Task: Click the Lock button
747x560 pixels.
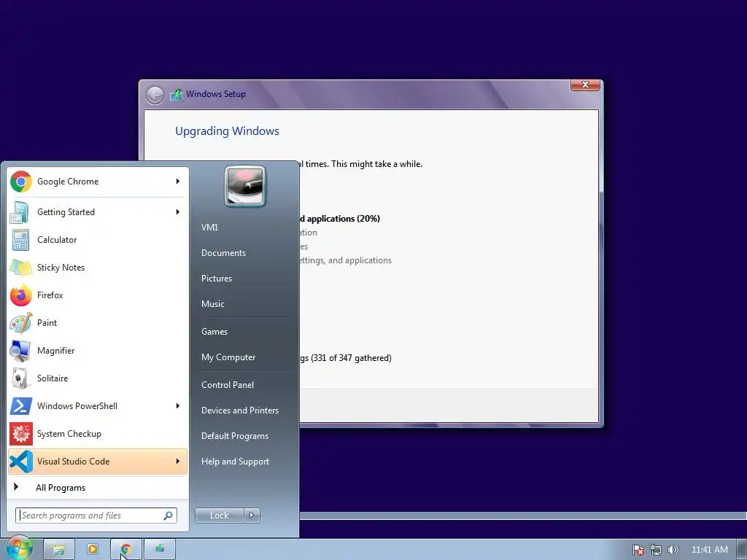Action: tap(220, 516)
